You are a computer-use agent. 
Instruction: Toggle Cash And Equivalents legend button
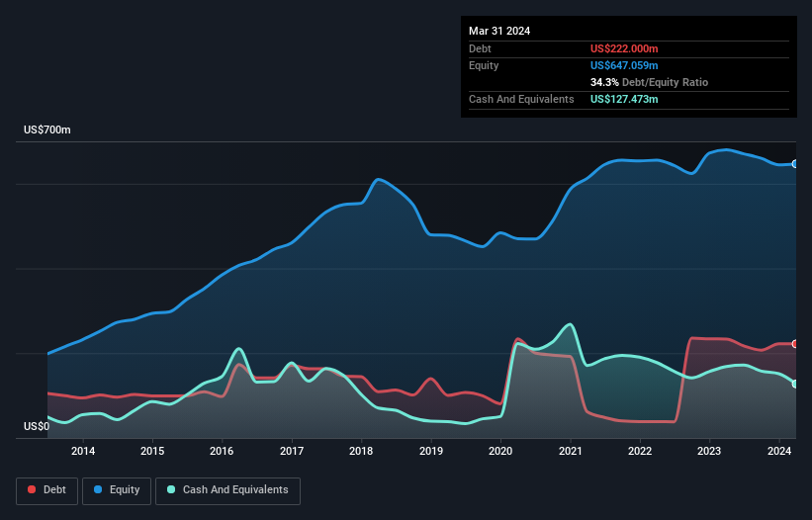227,490
